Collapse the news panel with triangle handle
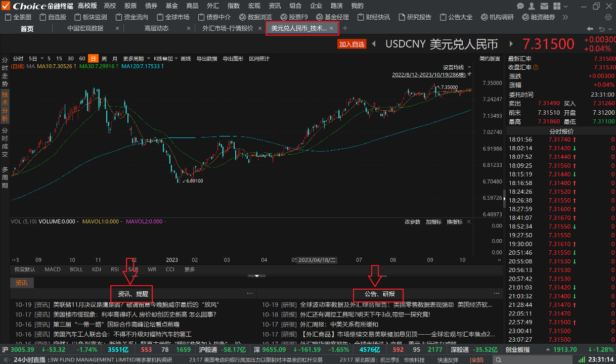Viewport: 616px width, 364px height. coord(257,276)
